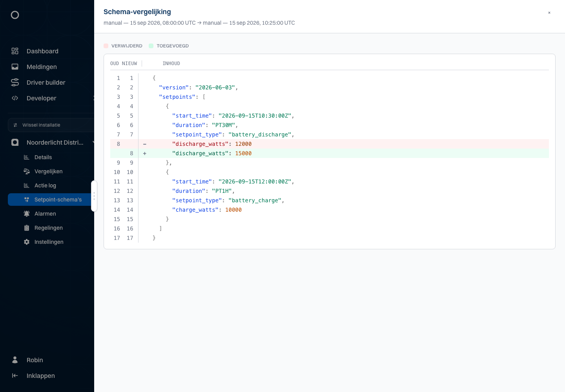Grab the sidebar resize handle
Viewport: 565px width, 392px height.
[94, 196]
